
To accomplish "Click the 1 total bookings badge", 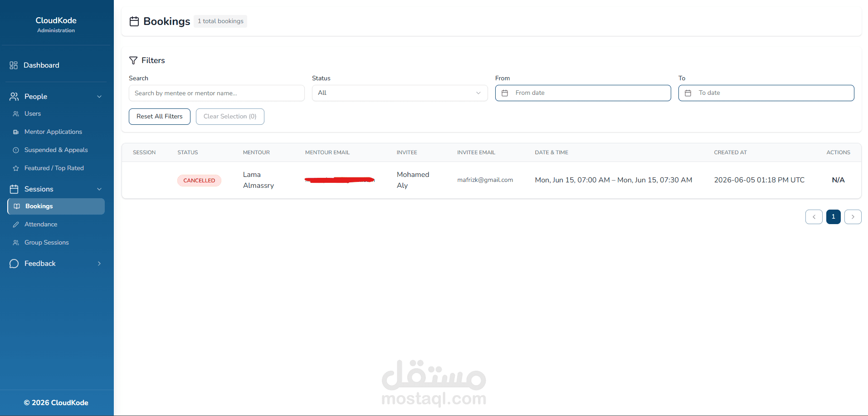I will point(220,21).
